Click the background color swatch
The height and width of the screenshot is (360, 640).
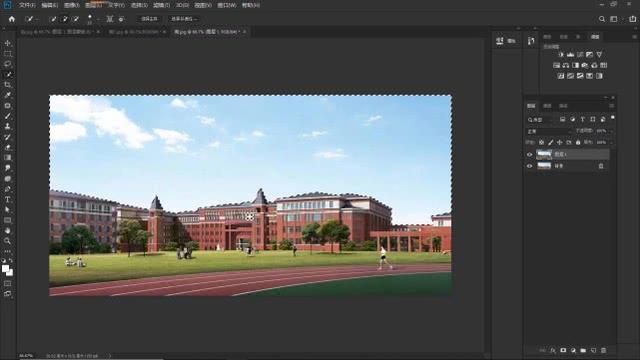click(10, 273)
